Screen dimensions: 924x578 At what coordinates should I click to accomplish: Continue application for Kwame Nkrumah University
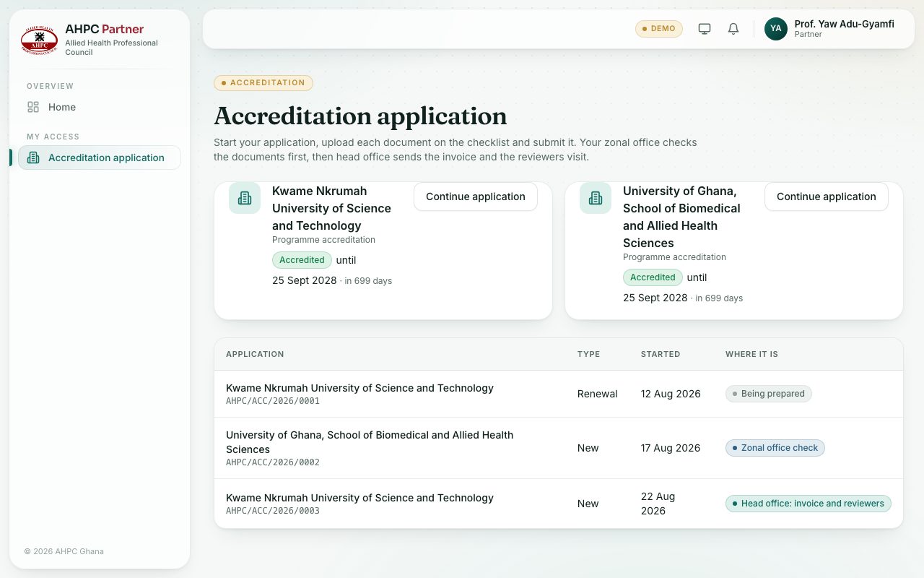click(x=476, y=197)
